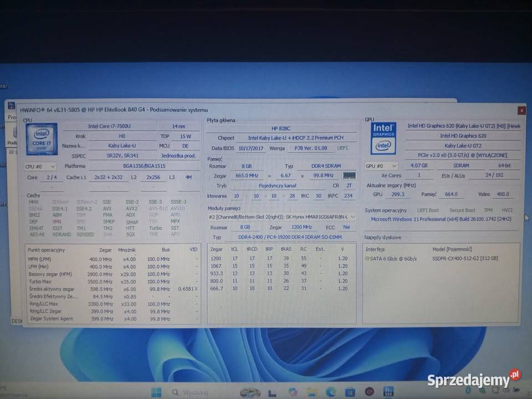
Task: Select the SR2ZV, SR341 SSPEC value
Action: 122,156
